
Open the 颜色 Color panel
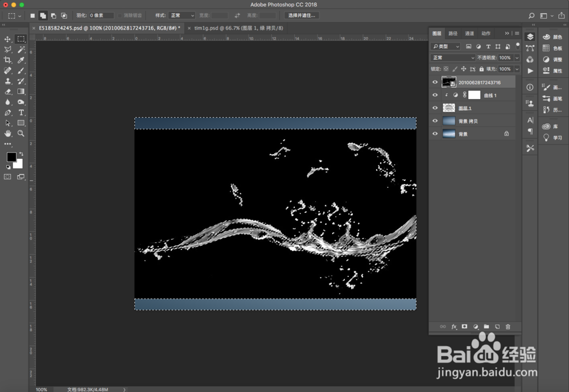point(552,36)
